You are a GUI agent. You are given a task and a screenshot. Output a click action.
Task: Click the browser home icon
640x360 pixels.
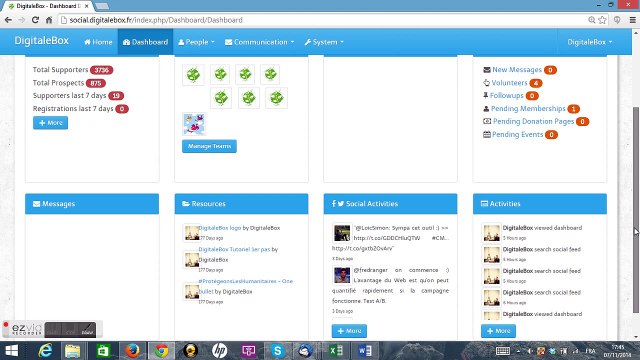pos(49,20)
